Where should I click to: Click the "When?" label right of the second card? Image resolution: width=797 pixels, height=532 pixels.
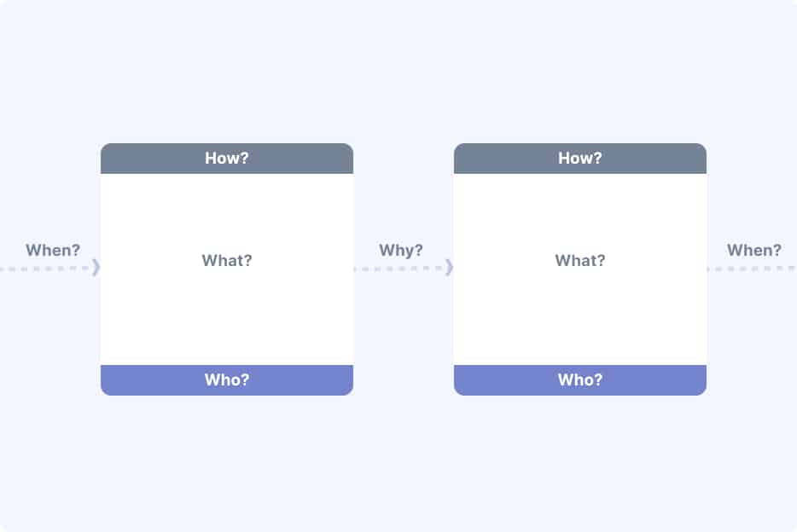click(x=754, y=251)
